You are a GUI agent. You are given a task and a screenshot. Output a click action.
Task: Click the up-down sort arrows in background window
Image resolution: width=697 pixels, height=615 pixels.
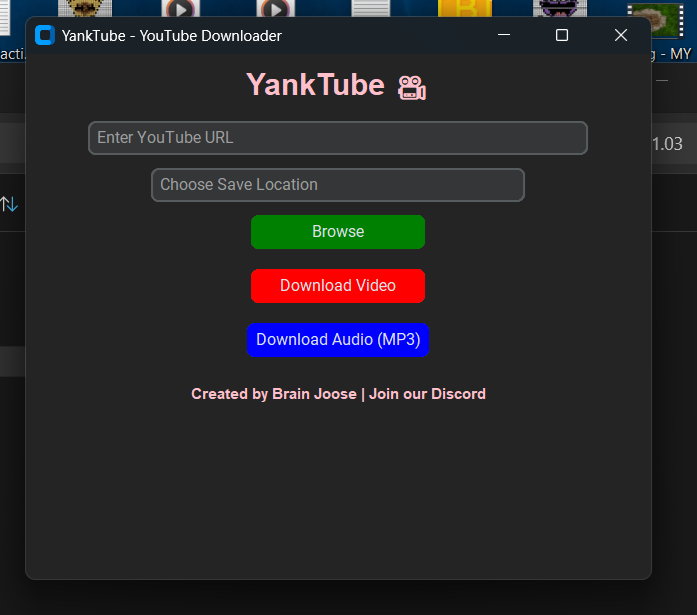[x=9, y=204]
